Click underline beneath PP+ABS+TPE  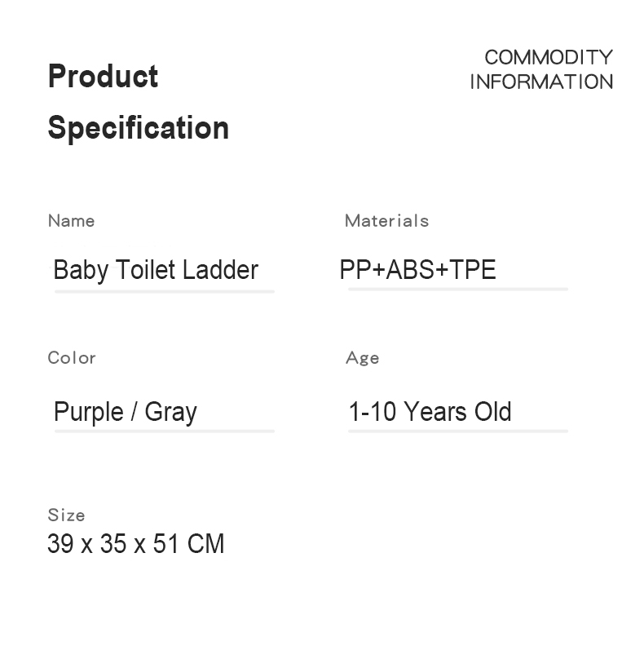point(457,289)
